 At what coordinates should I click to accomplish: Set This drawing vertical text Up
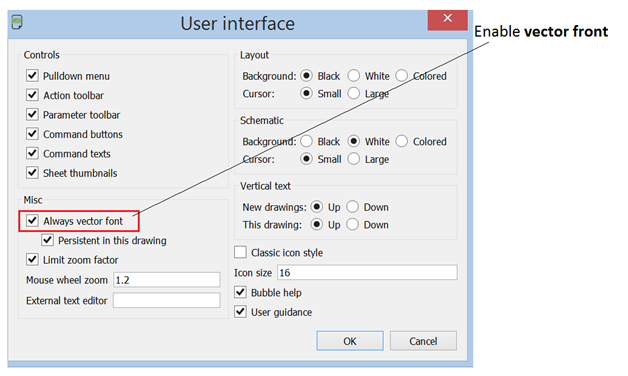pos(317,225)
